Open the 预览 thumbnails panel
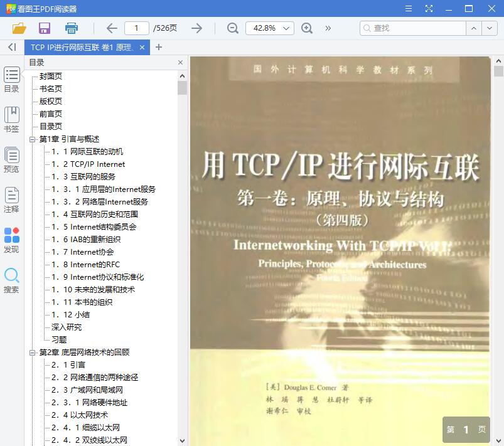Viewport: 504px width, 446px height. click(x=11, y=160)
